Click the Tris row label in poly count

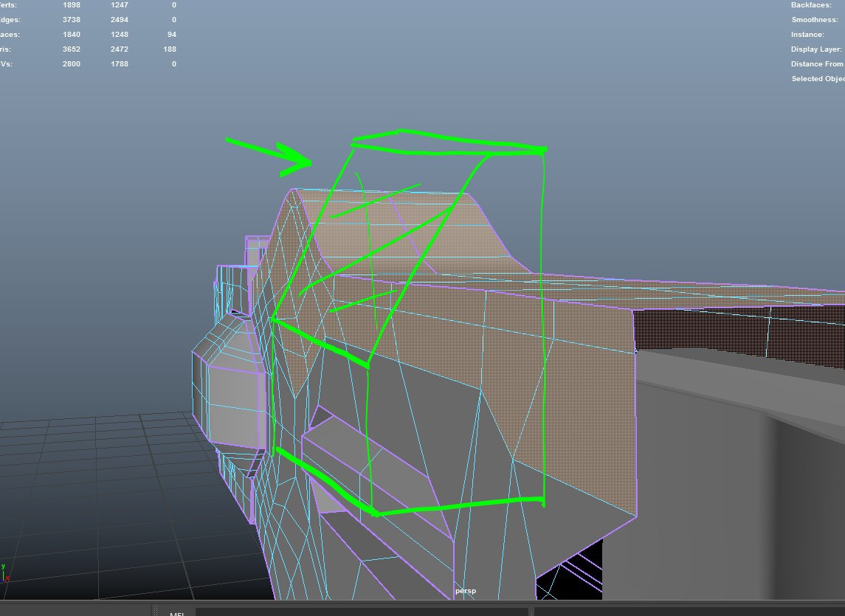5,49
